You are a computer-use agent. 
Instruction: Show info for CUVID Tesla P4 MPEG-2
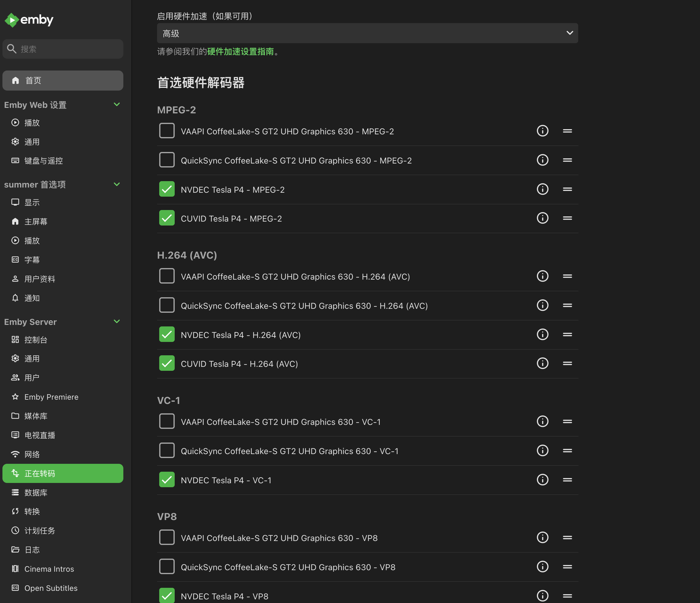[x=543, y=218]
